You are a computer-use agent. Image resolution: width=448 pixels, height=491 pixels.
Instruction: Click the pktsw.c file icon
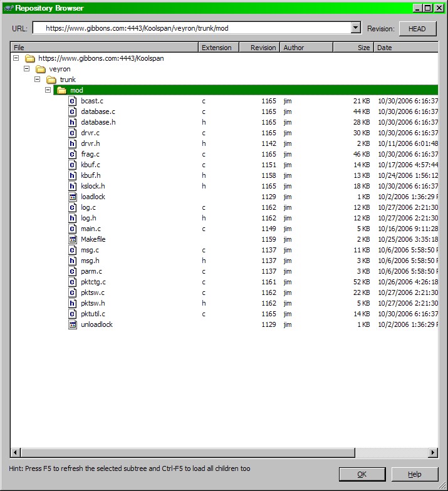73,292
